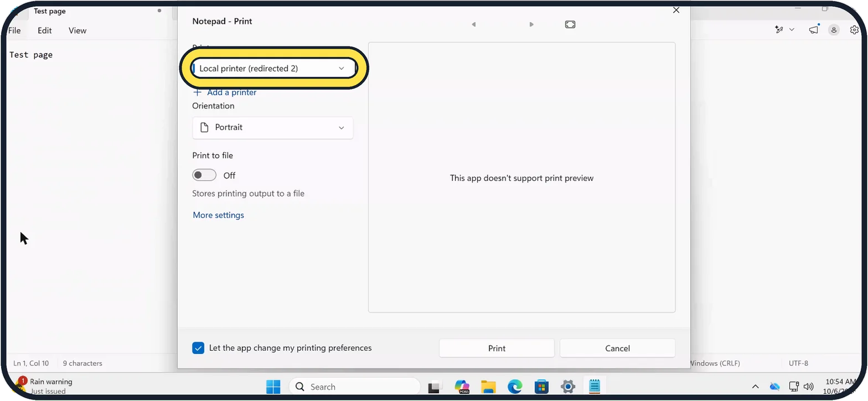The width and height of the screenshot is (868, 401).
Task: Open the account profile in Notepad
Action: (x=834, y=30)
